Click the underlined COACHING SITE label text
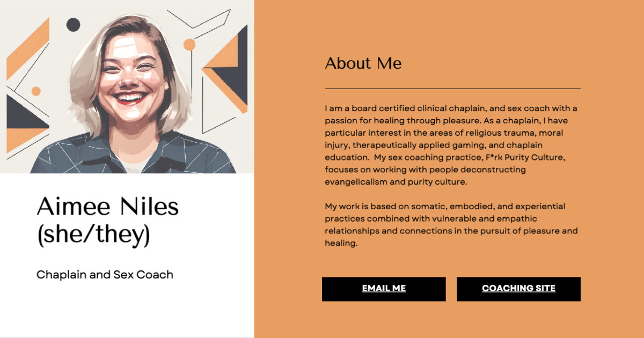The height and width of the screenshot is (338, 644). [x=518, y=288]
